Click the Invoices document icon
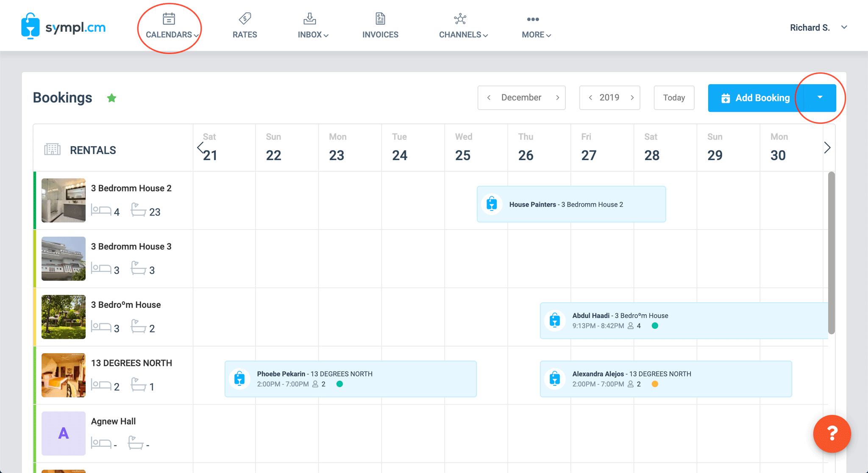Viewport: 868px width, 473px height. tap(380, 19)
